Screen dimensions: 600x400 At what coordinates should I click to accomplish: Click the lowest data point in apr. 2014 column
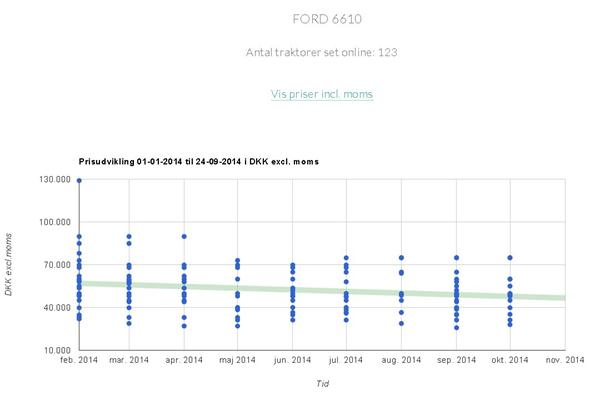(x=184, y=326)
